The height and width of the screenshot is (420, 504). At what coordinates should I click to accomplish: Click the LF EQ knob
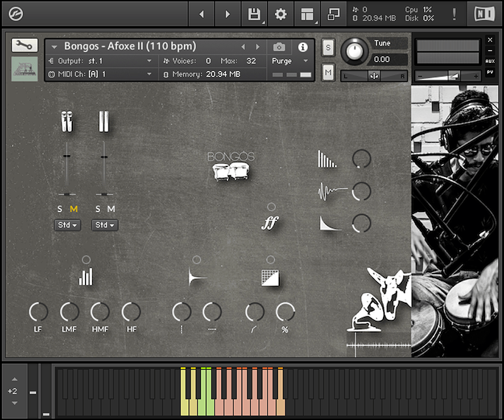pyautogui.click(x=39, y=312)
